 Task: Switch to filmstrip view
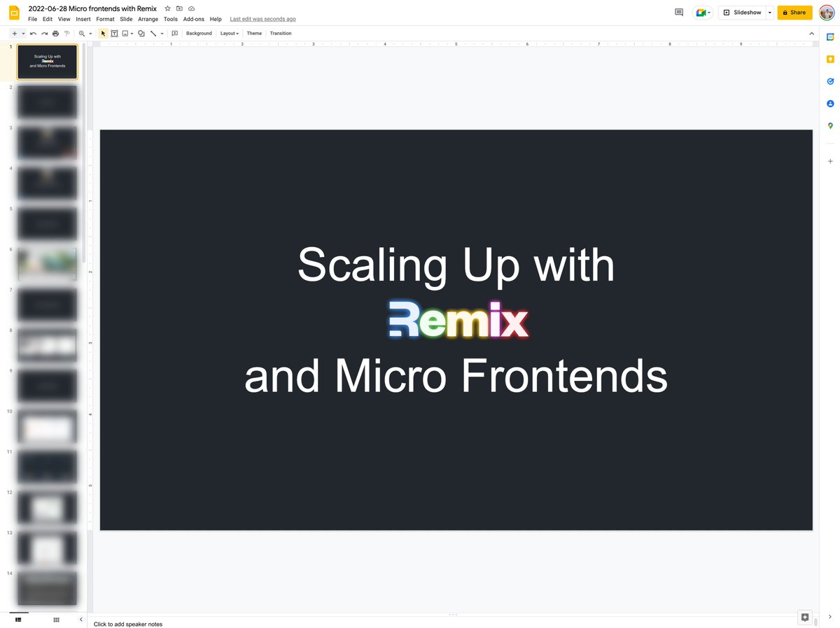click(x=19, y=620)
